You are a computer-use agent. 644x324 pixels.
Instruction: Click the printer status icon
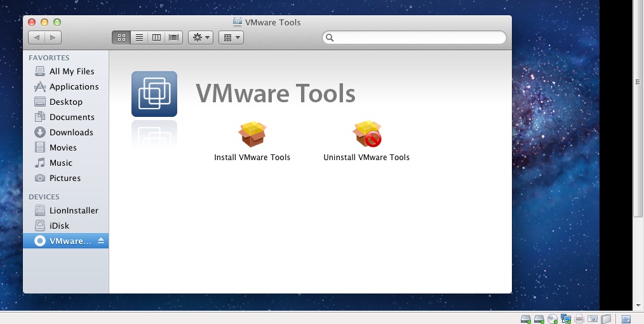click(579, 319)
